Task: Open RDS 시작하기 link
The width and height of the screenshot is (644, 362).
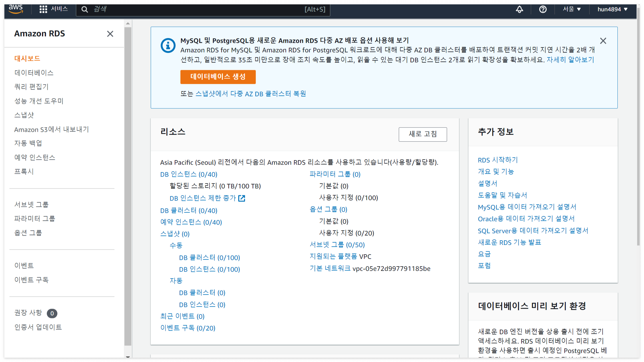Action: 498,160
